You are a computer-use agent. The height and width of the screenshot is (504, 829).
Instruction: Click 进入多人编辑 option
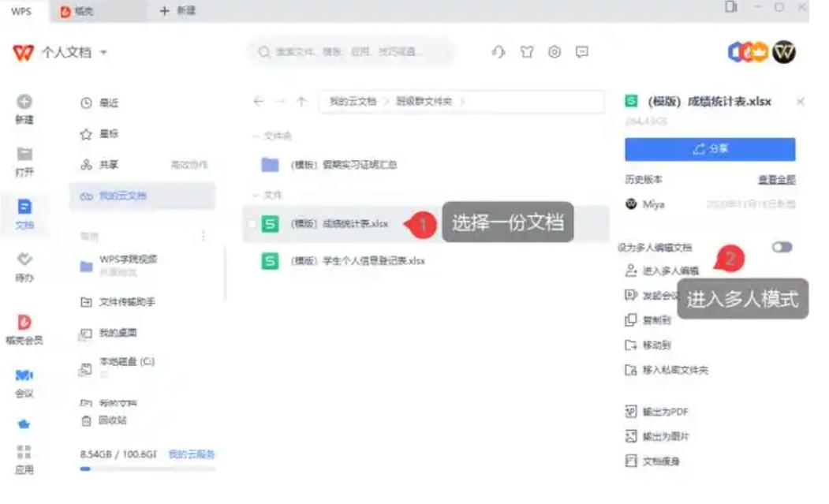click(x=662, y=271)
